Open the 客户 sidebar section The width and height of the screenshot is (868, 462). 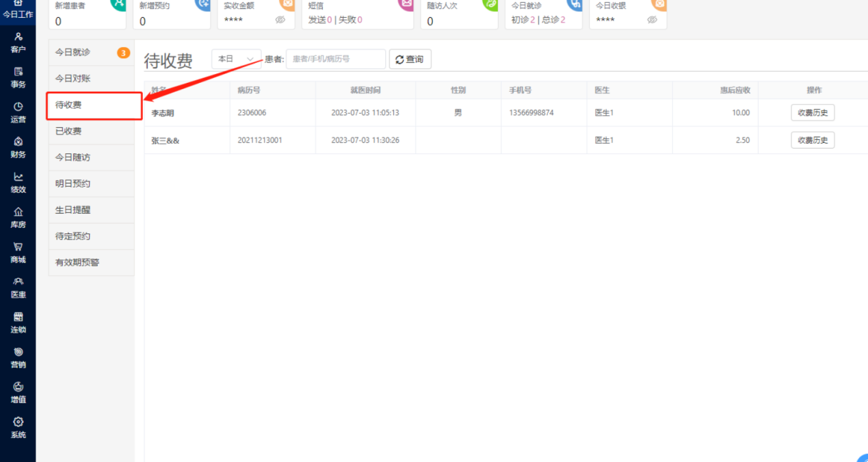tap(18, 42)
